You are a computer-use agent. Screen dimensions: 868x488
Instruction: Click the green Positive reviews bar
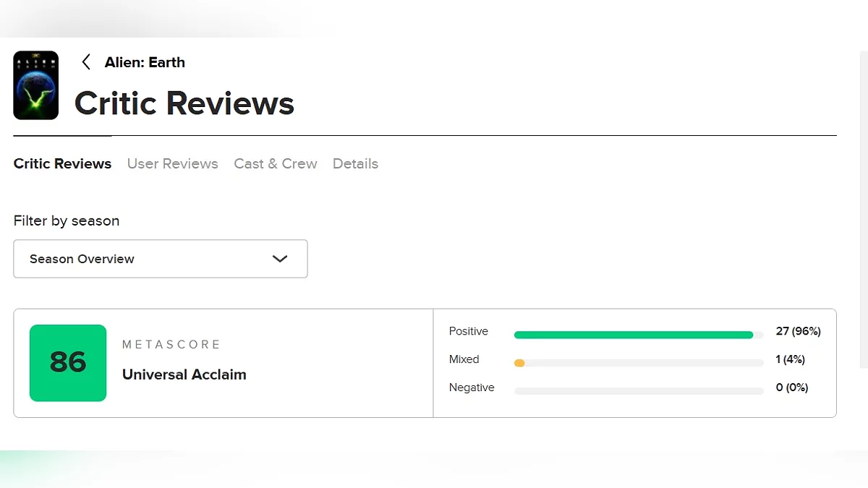633,335
